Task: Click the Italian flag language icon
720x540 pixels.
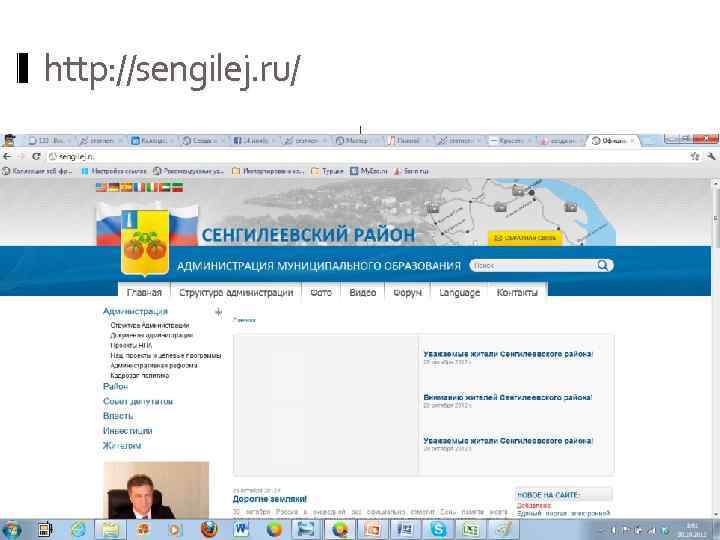Action: pyautogui.click(x=151, y=187)
